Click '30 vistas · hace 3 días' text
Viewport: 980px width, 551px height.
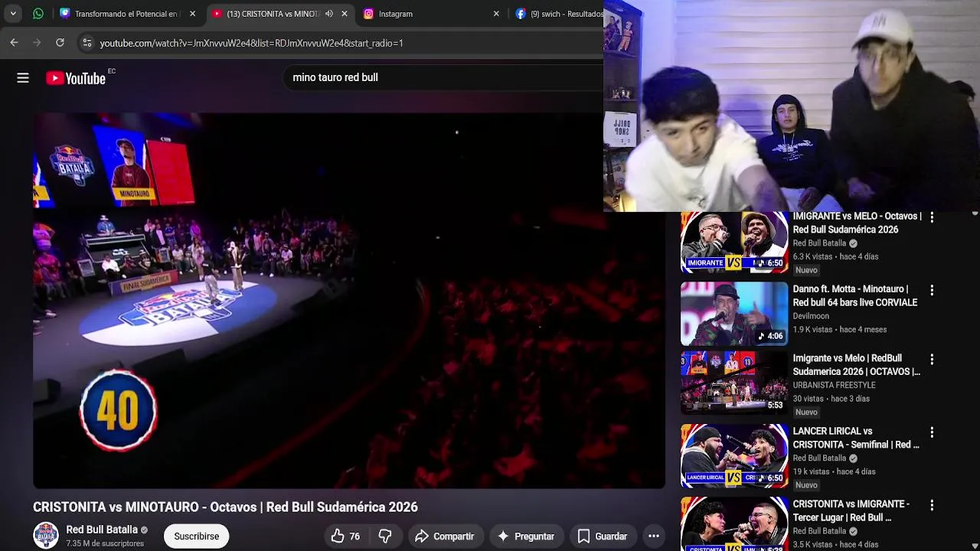pos(831,399)
